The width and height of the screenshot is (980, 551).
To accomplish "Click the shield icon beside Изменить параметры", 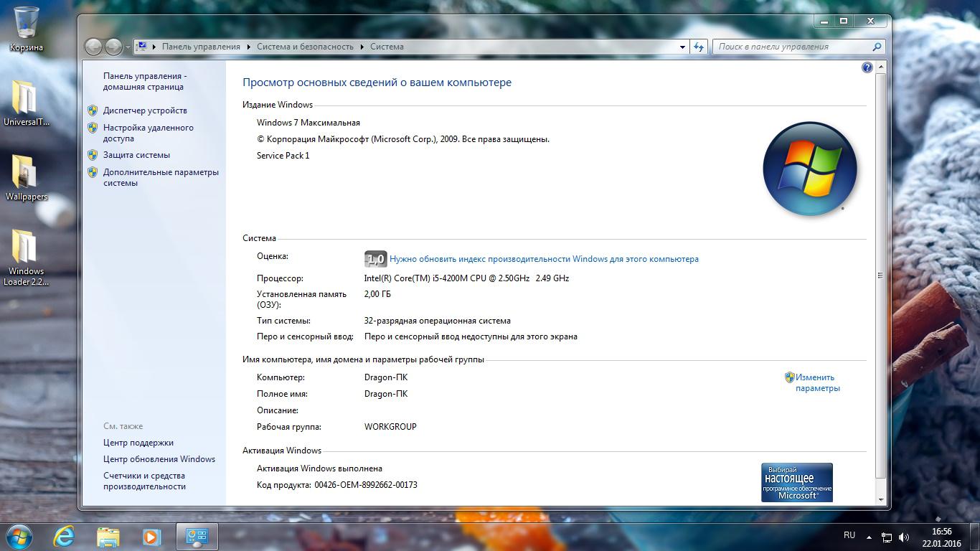I will (x=789, y=377).
